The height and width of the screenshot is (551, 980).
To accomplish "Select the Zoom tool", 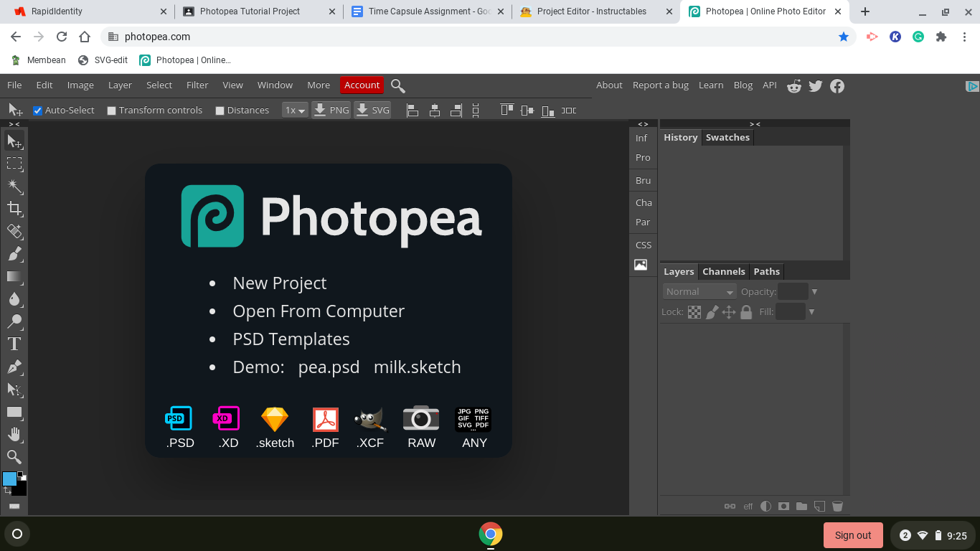I will [14, 456].
